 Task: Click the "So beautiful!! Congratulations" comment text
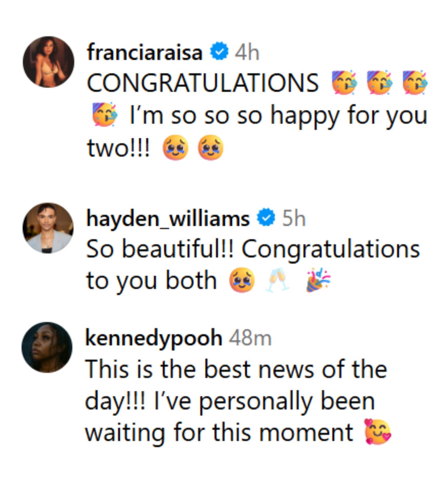coord(253,249)
